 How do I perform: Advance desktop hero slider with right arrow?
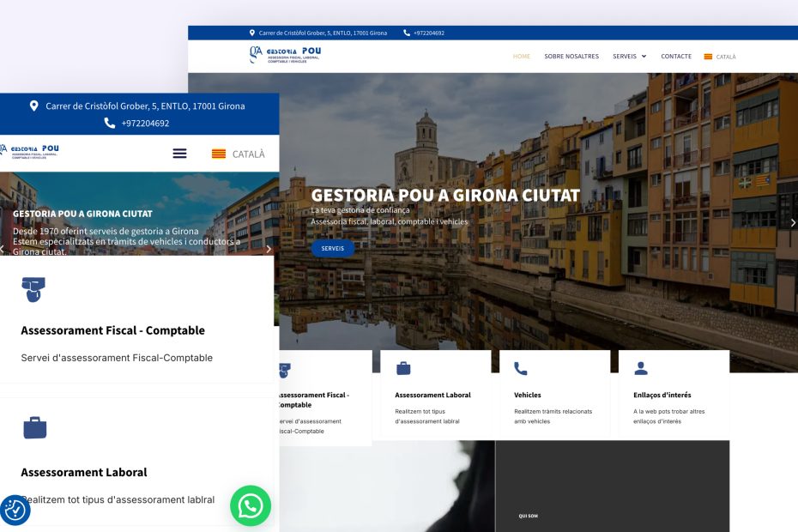point(792,222)
